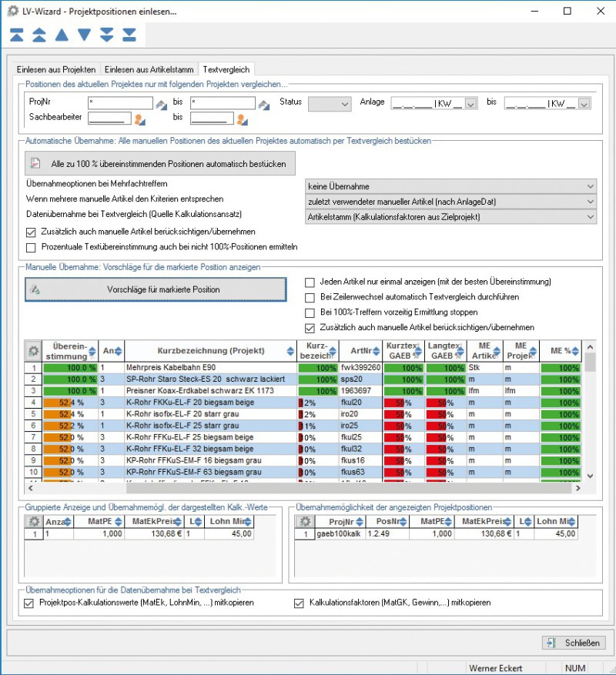Screen dimensions: 616x675
Task: Click 'Vorschläge für markierte Position' button
Action: [x=156, y=289]
